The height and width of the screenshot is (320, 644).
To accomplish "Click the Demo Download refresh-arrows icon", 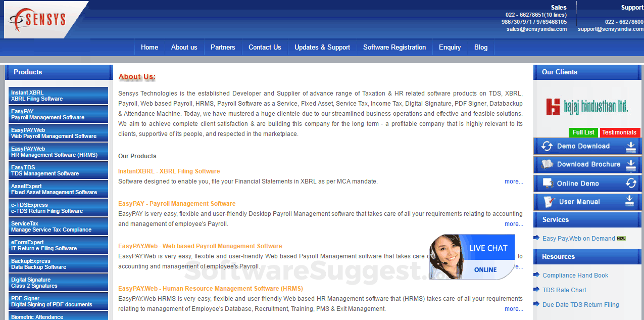I will [x=547, y=147].
